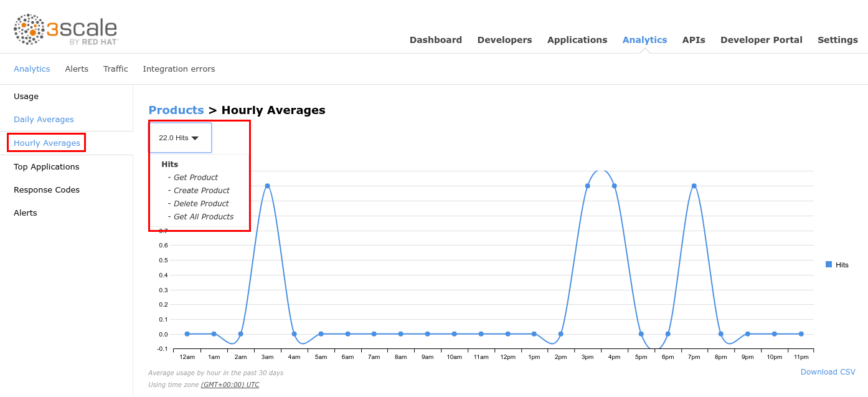Viewport: 868px width, 397px height.
Task: Select Get Product from metrics list
Action: point(196,178)
